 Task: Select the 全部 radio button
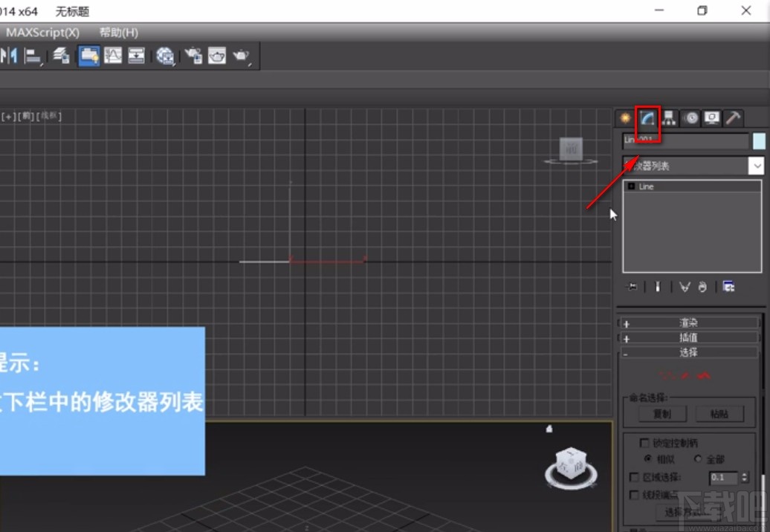(x=697, y=459)
